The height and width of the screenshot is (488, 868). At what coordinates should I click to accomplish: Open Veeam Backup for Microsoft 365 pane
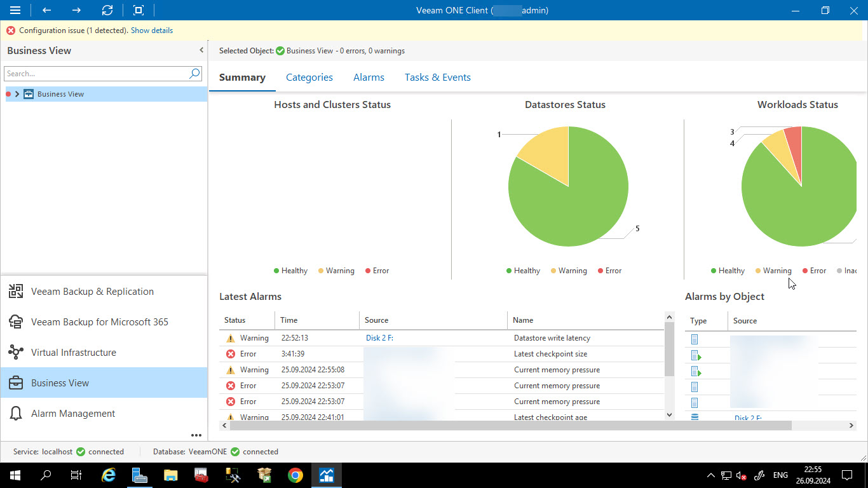[x=104, y=322]
